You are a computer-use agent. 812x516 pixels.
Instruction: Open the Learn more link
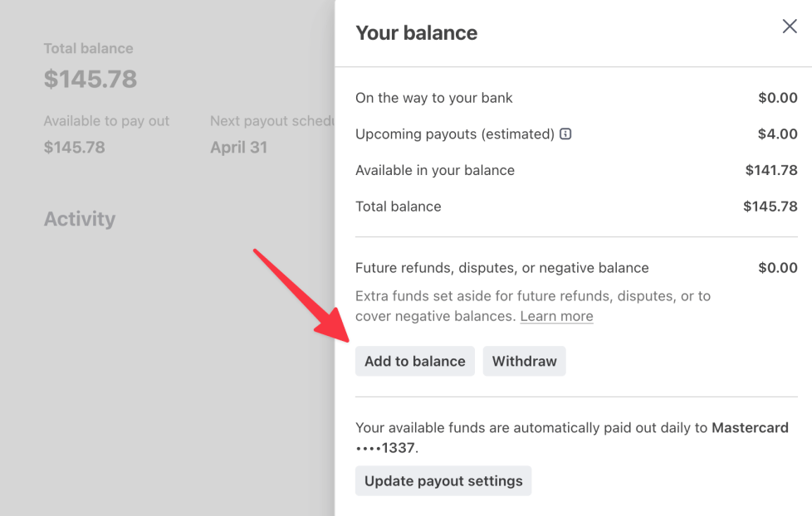pos(556,316)
